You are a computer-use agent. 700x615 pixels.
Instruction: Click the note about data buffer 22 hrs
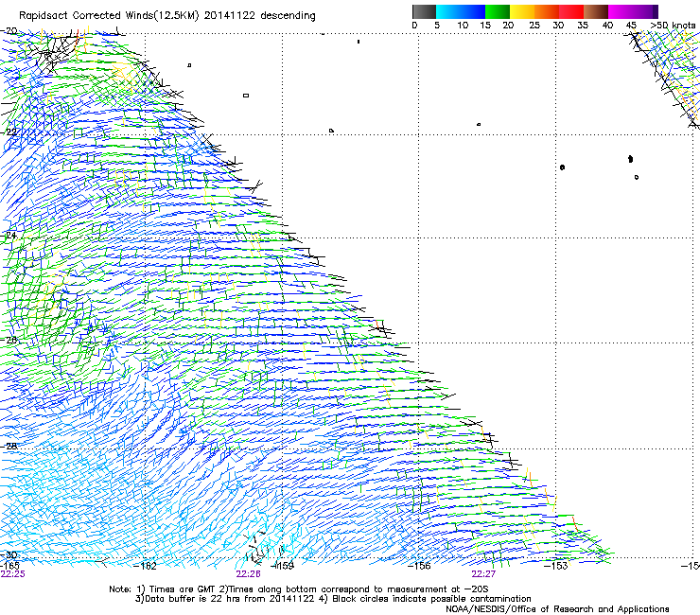[x=225, y=599]
